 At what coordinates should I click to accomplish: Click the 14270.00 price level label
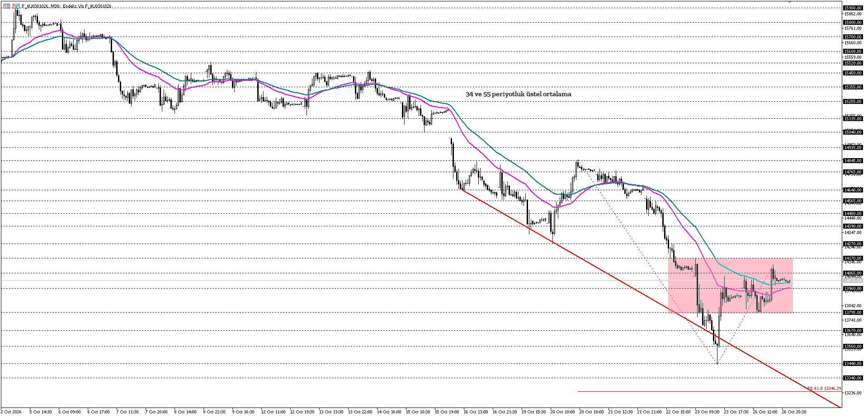click(x=853, y=244)
